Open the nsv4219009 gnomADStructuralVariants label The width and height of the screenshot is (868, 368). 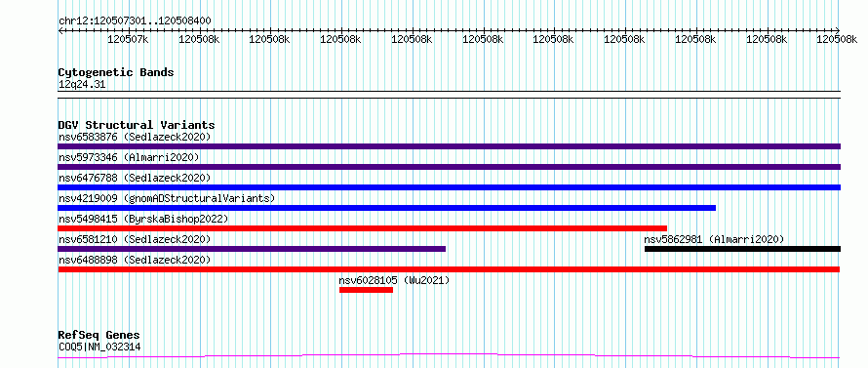(x=167, y=198)
